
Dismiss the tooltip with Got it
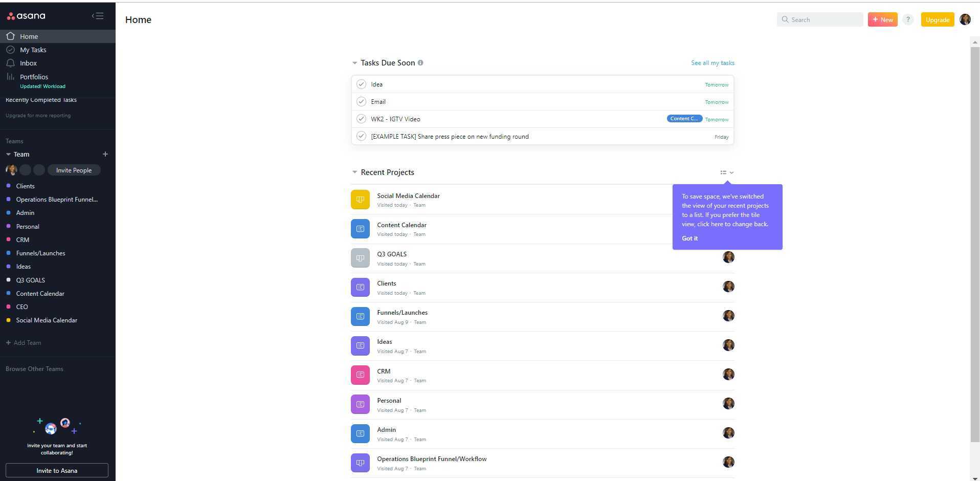tap(689, 238)
